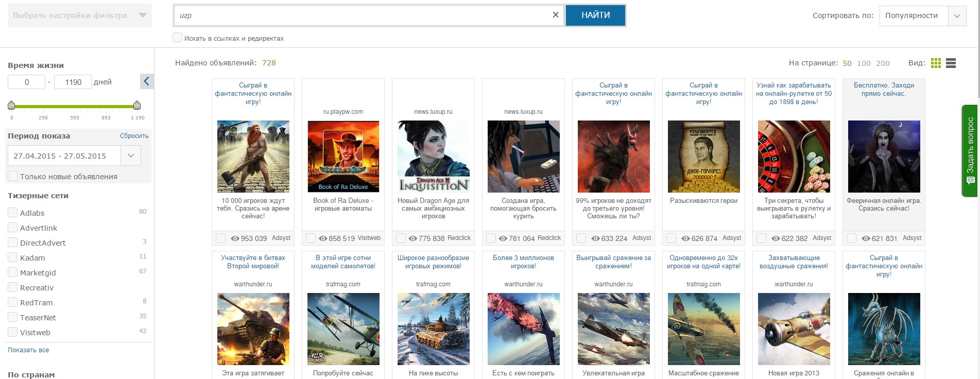Open the red-bearded barbarian ad image
The width and height of the screenshot is (980, 379).
(x=253, y=157)
